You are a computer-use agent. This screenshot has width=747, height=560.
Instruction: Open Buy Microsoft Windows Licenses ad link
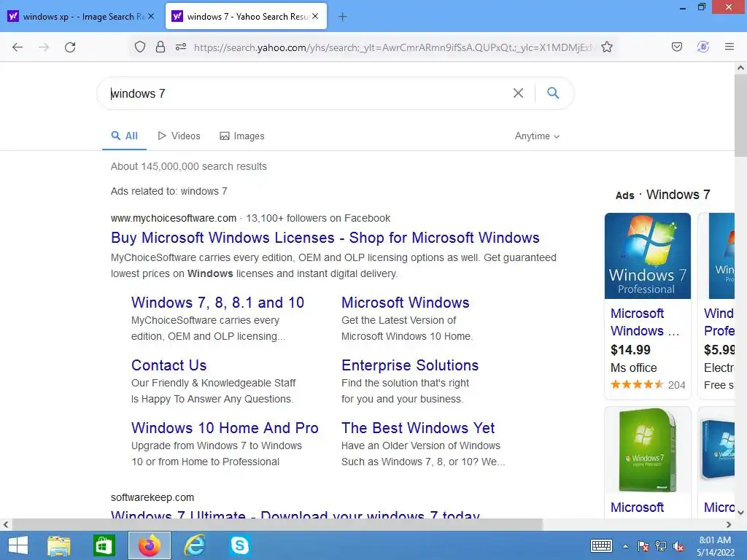[325, 238]
